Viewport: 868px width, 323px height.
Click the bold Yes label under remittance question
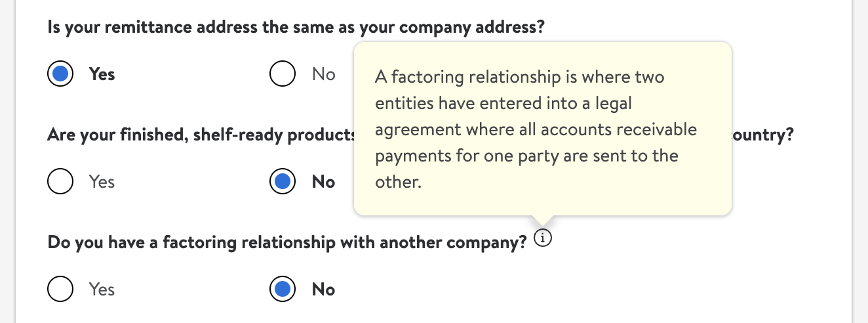(x=102, y=74)
